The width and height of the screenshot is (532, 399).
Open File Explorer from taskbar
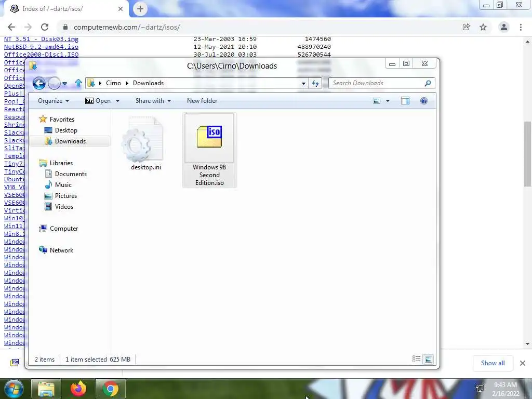click(x=46, y=389)
